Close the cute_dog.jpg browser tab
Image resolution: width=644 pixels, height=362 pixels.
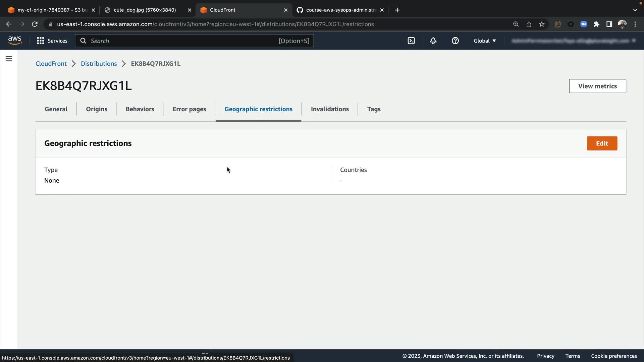coord(190,10)
